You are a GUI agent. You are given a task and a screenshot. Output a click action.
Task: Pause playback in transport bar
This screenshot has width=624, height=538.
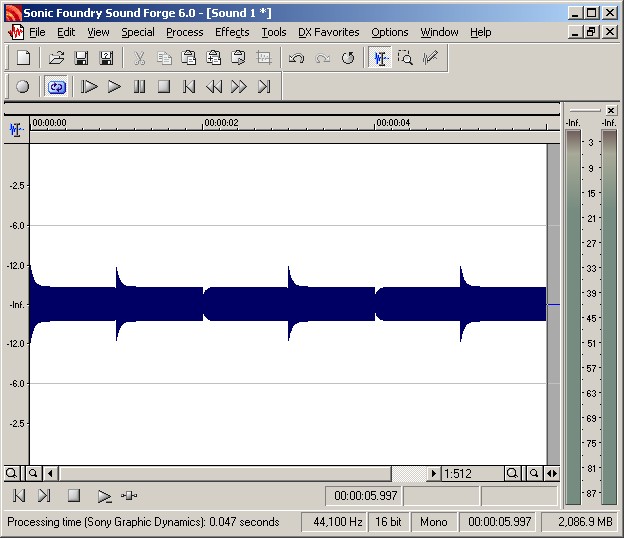click(139, 86)
